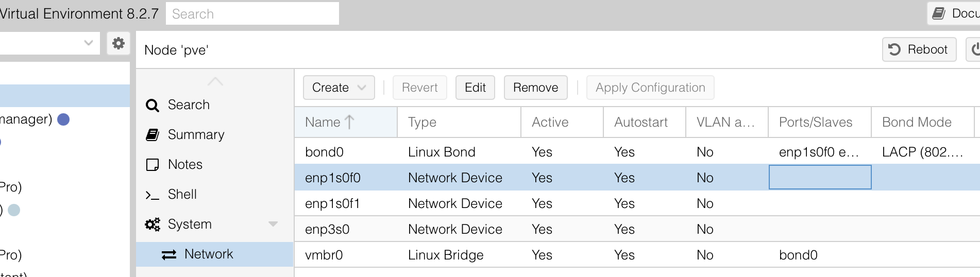This screenshot has width=980, height=277.
Task: Open the Create dropdown menu
Action: point(339,88)
